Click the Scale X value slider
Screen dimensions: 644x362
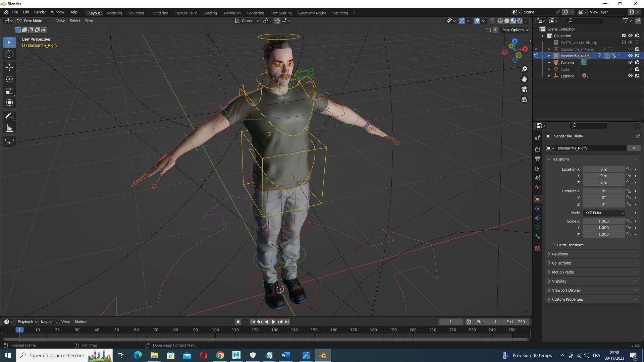click(603, 221)
